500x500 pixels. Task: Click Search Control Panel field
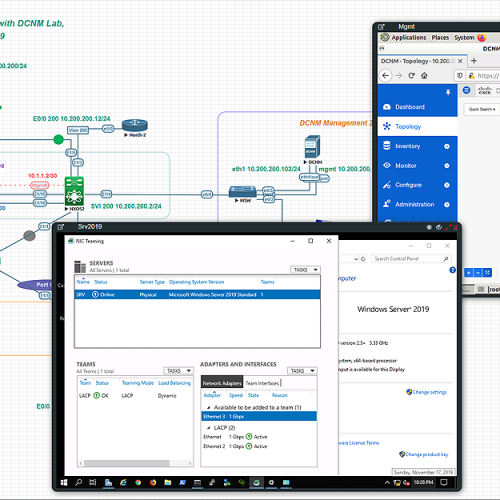(411, 259)
